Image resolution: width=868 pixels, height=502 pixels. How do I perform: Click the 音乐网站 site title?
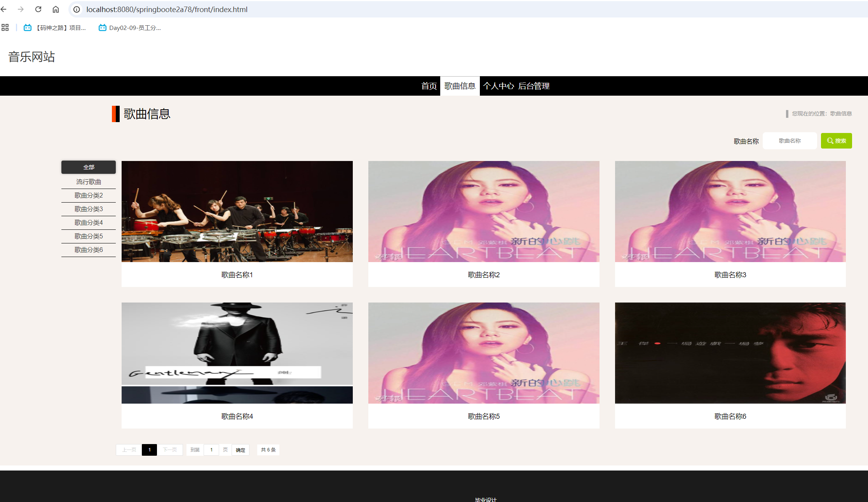coord(31,57)
